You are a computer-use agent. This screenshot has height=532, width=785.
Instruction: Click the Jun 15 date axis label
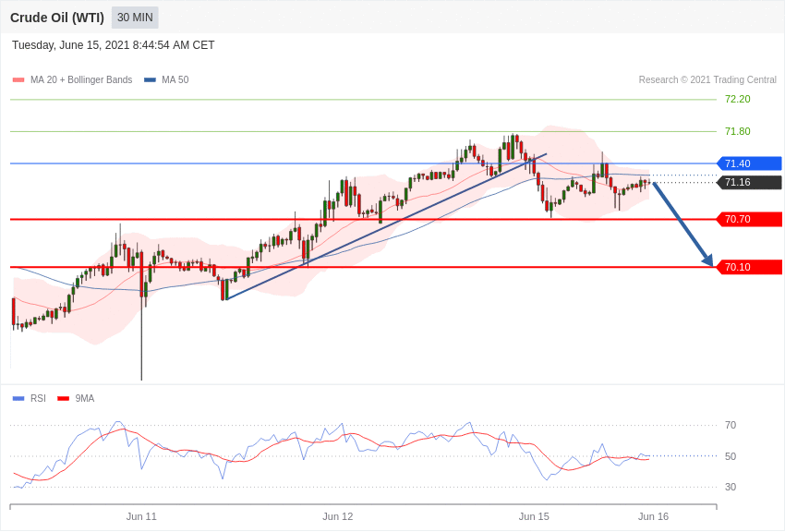tap(534, 516)
